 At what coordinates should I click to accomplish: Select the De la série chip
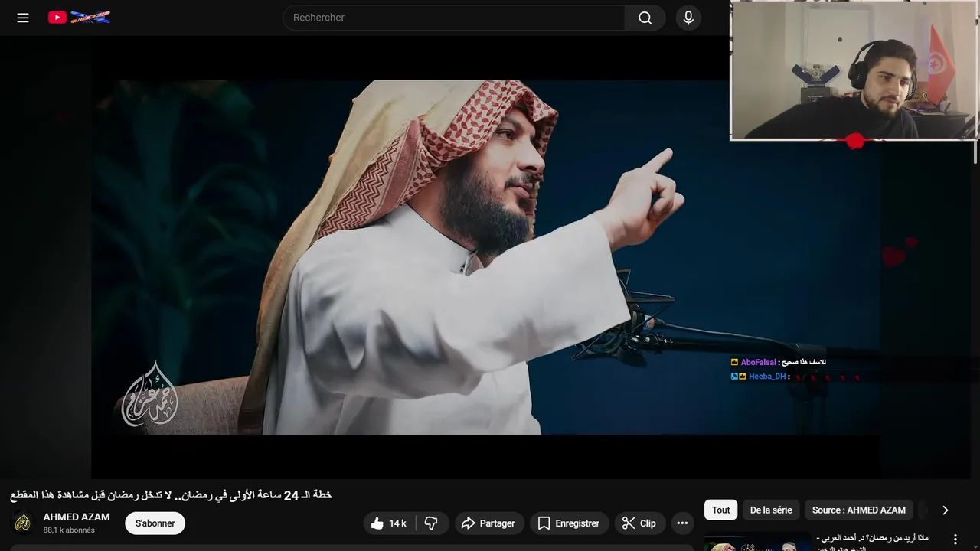click(771, 510)
